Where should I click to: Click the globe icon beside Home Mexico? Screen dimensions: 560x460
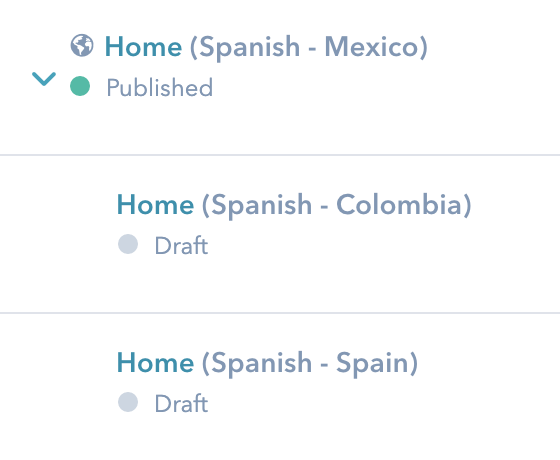(x=82, y=46)
